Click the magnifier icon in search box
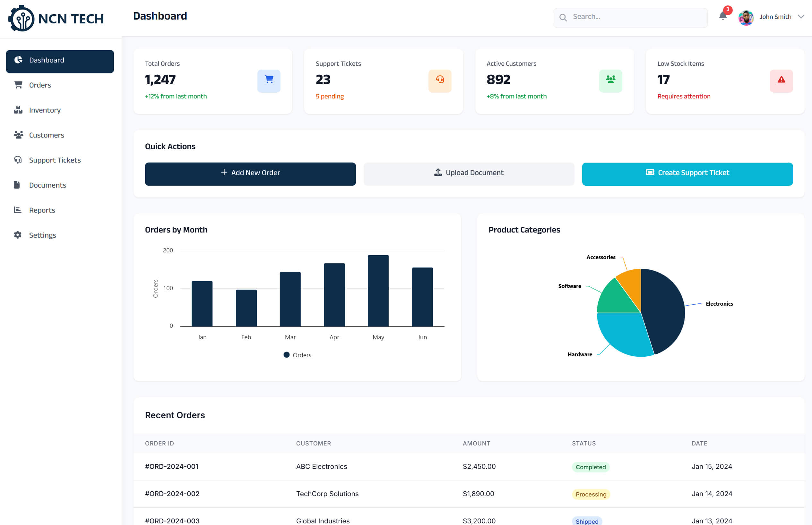812x525 pixels. click(x=563, y=17)
